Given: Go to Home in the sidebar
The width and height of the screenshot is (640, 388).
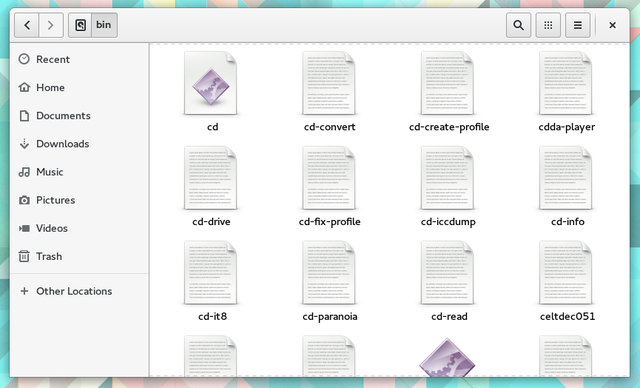Looking at the screenshot, I should click(80, 87).
